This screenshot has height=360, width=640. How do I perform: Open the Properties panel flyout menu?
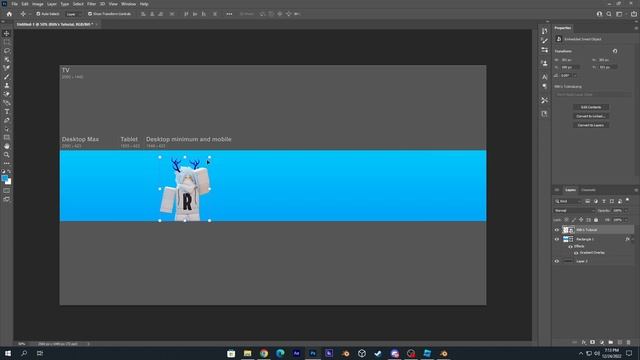[x=636, y=28]
